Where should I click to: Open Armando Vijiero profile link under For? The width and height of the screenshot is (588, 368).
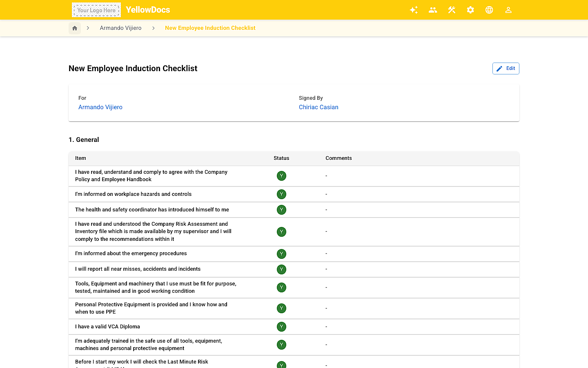point(100,107)
